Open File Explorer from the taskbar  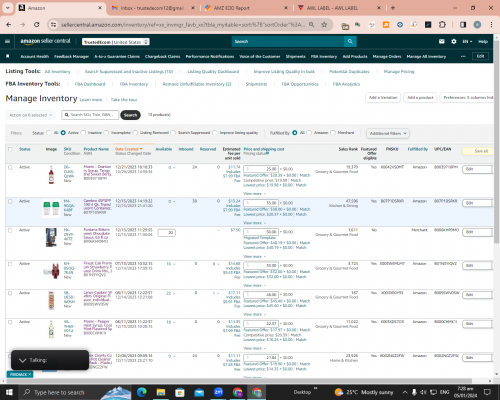pos(161,392)
